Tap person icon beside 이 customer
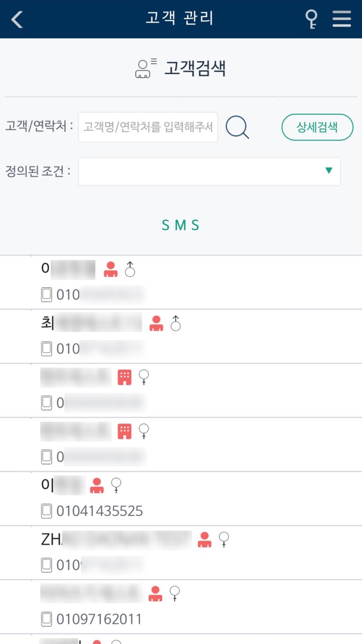 tap(97, 486)
